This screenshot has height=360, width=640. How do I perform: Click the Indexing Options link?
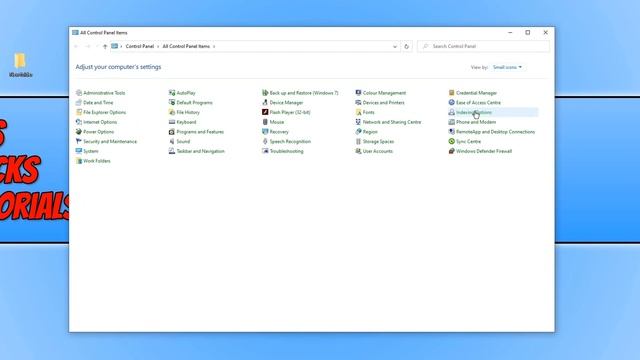coord(474,112)
